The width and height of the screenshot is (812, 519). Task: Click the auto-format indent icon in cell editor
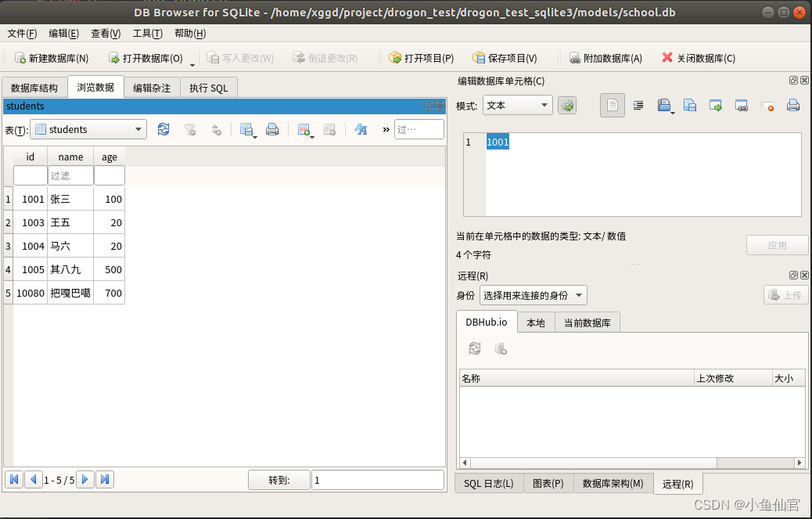click(638, 106)
